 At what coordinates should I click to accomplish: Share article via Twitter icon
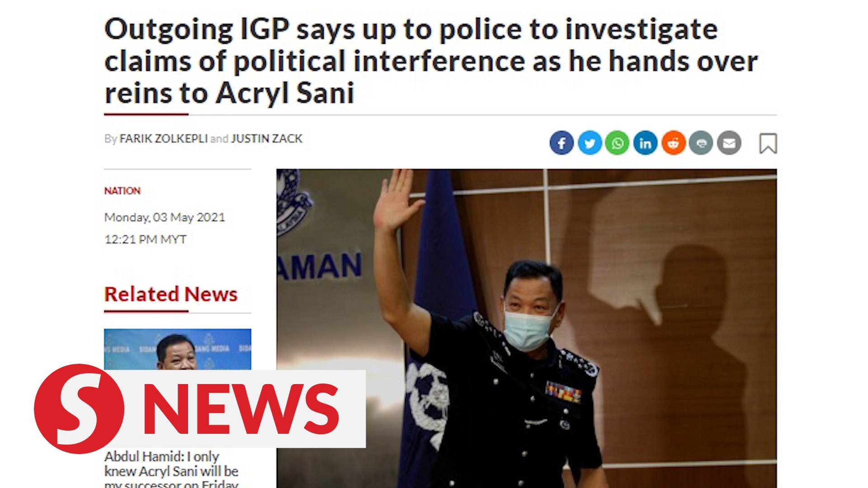point(590,143)
